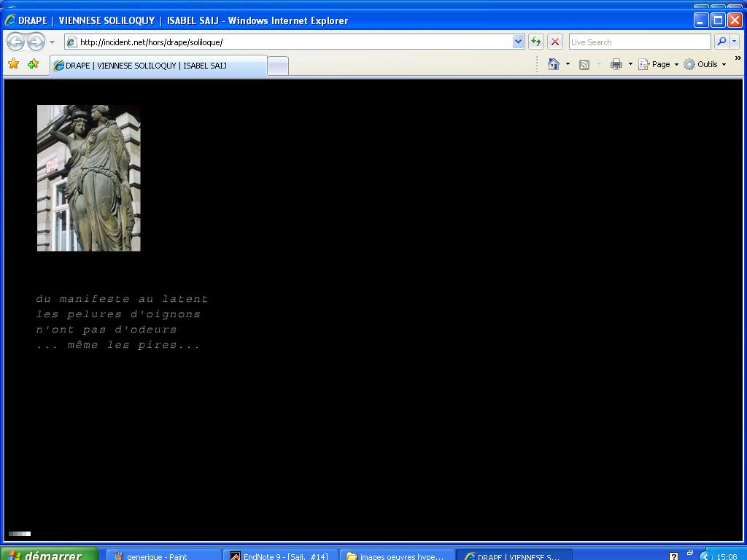Click the text 'les pelures d'oignons'
The width and height of the screenshot is (747, 560).
click(118, 314)
